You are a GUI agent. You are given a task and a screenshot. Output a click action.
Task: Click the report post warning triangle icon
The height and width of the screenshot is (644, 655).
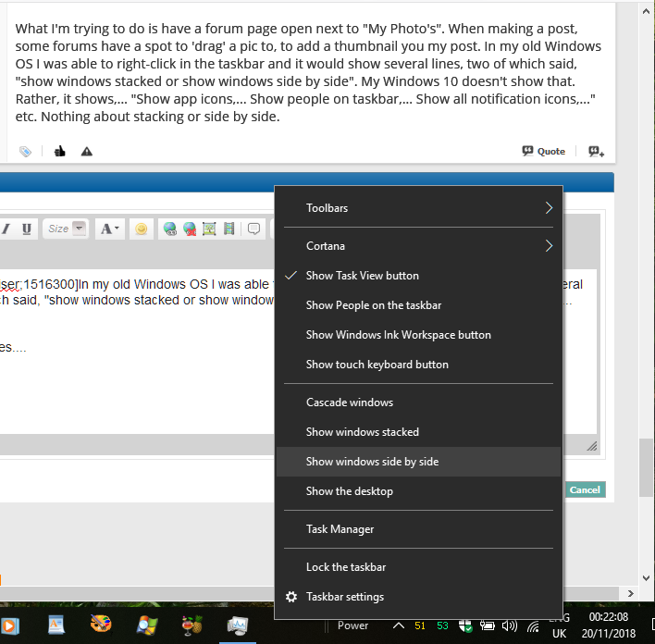[x=86, y=151]
